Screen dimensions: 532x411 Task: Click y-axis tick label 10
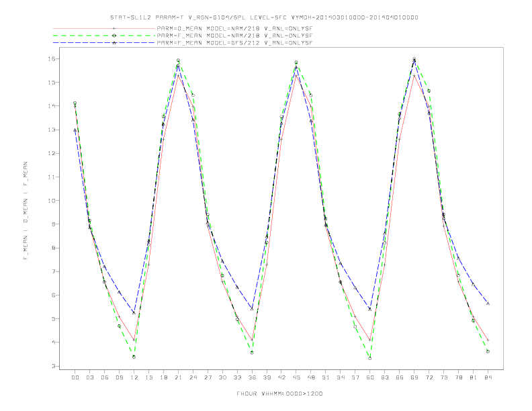pos(52,201)
